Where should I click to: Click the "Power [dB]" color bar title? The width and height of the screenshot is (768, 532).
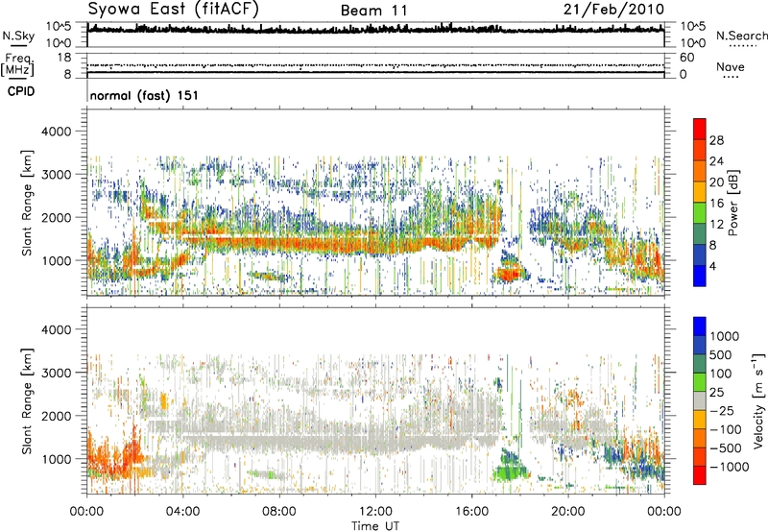[x=733, y=203]
